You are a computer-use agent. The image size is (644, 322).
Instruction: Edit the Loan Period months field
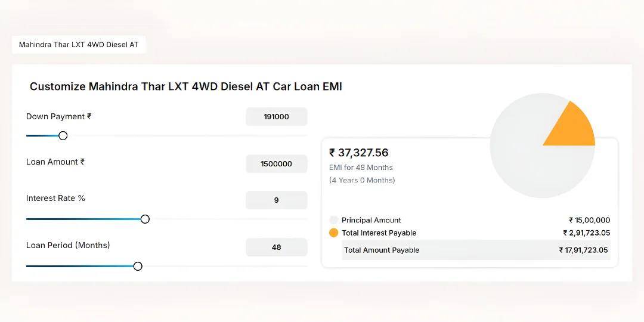point(276,247)
